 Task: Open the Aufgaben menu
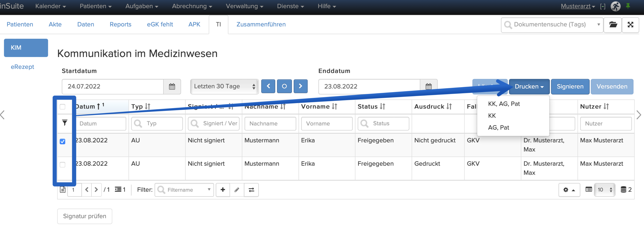[142, 6]
